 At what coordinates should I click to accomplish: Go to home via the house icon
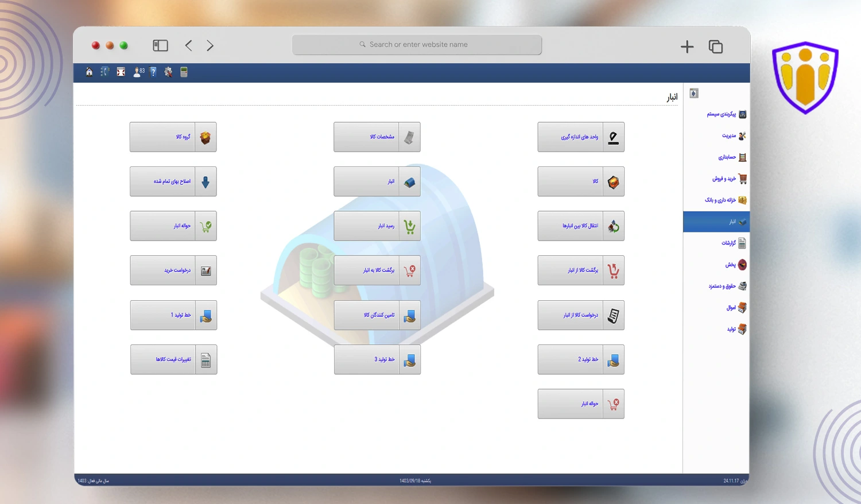click(89, 72)
